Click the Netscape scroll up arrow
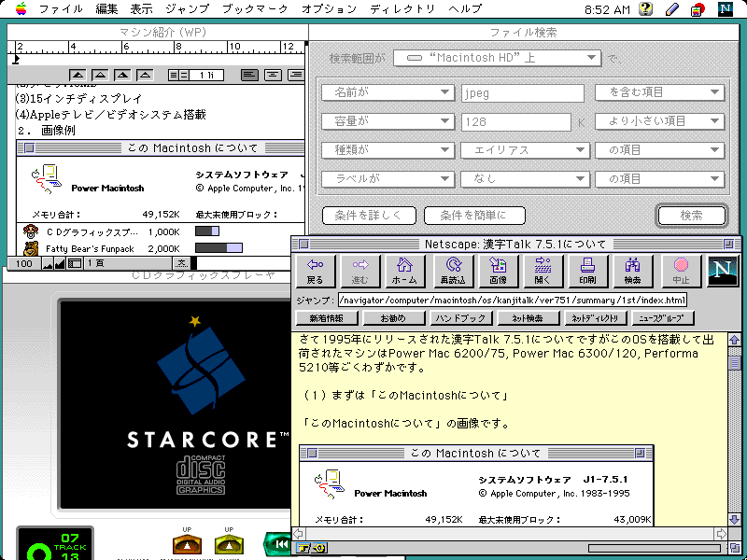Image resolution: width=747 pixels, height=560 pixels. coord(734,340)
